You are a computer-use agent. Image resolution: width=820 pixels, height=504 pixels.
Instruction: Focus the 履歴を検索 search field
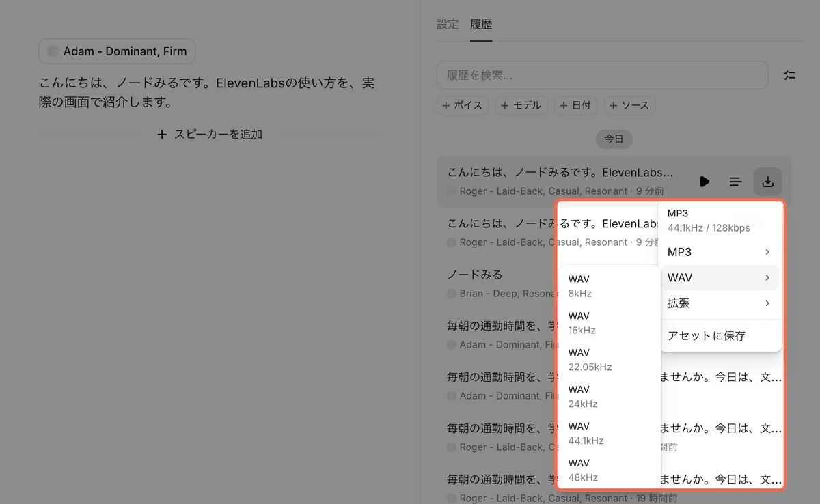(x=603, y=75)
